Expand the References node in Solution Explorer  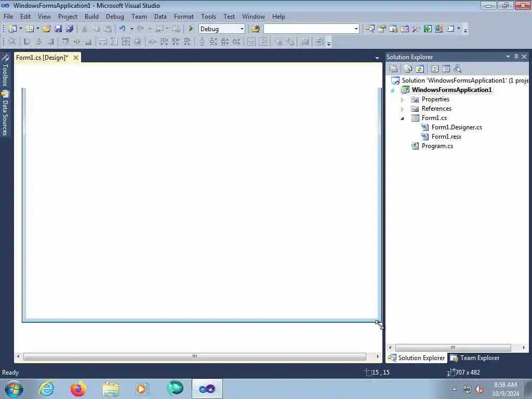(403, 109)
